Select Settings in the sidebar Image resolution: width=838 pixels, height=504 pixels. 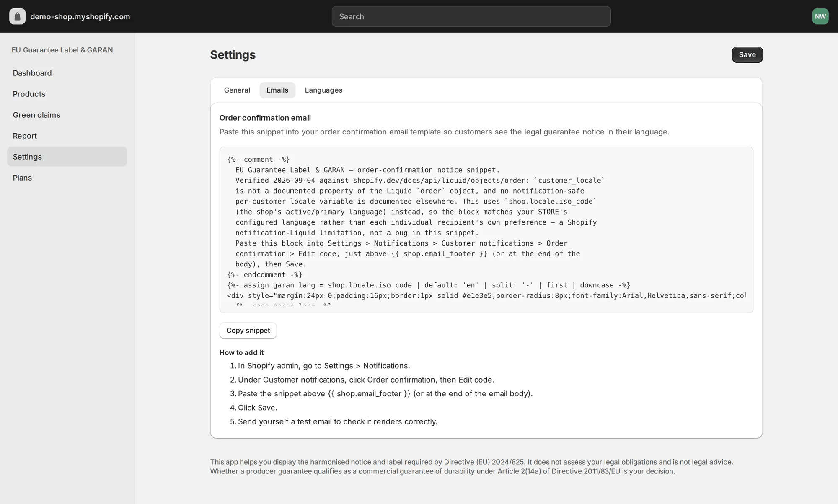[67, 157]
